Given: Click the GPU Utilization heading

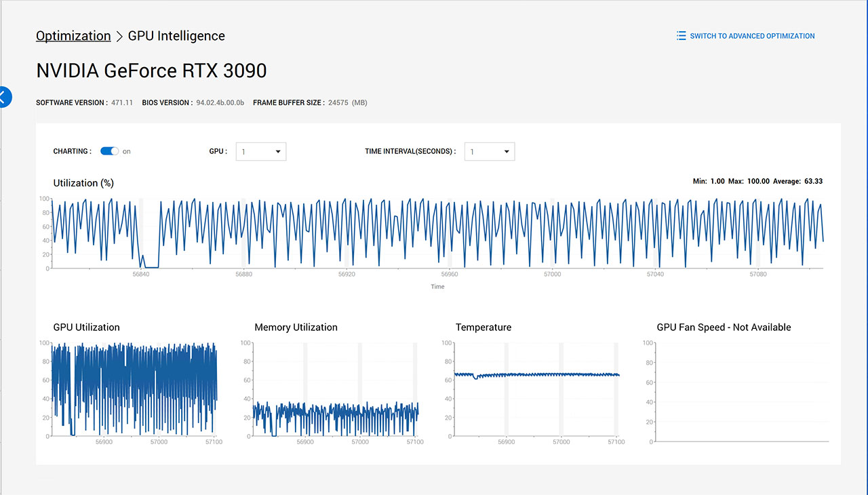Looking at the screenshot, I should (x=86, y=328).
